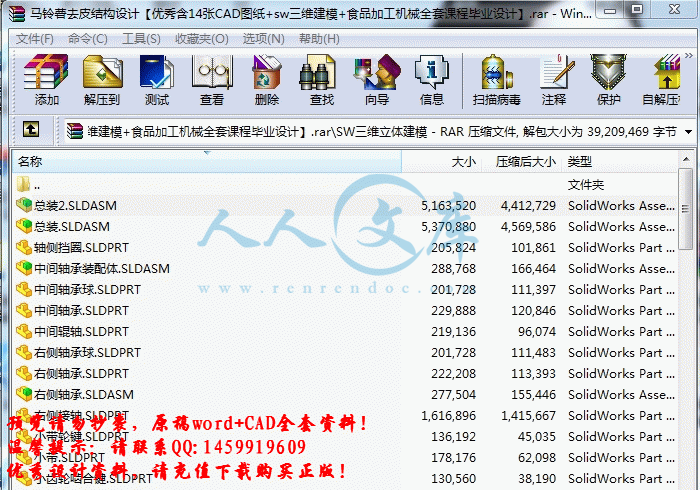Screen dimensions: 700x490
Task: Go up one folder level button
Action: click(31, 130)
